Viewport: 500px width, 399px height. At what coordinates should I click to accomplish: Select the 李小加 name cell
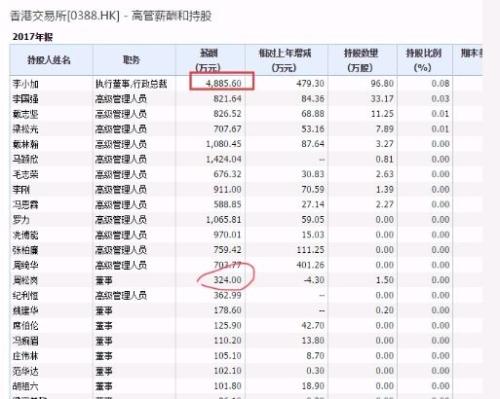(25, 84)
